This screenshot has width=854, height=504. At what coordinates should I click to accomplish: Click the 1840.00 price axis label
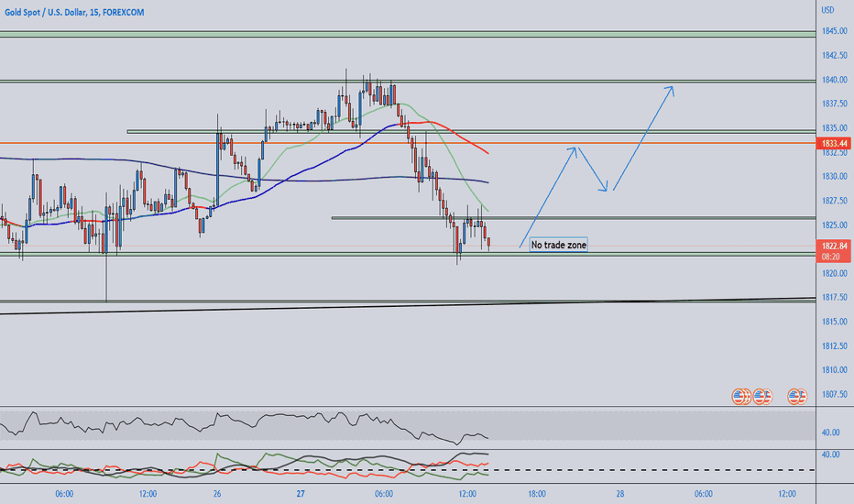(x=835, y=80)
